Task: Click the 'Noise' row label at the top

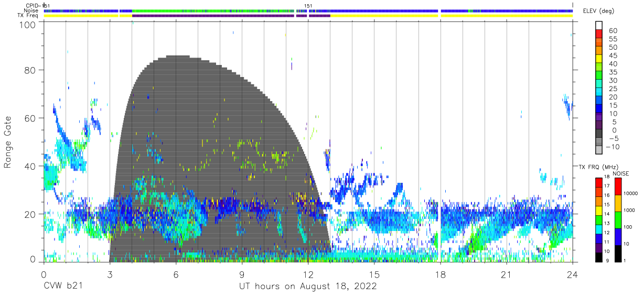Action: (31, 10)
